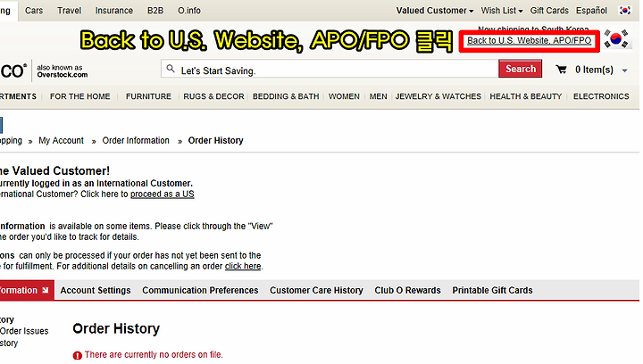Open the Cars tab
643x364 pixels.
(34, 11)
